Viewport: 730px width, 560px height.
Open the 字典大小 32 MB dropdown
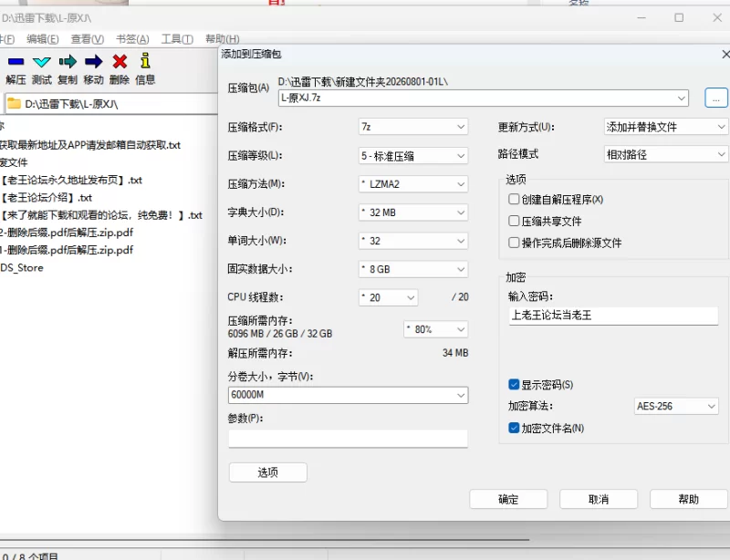pos(413,213)
